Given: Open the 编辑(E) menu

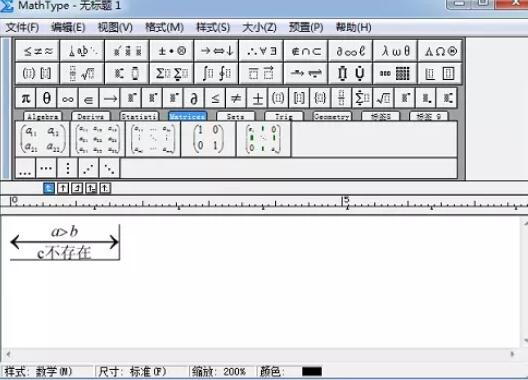Looking at the screenshot, I should point(68,27).
